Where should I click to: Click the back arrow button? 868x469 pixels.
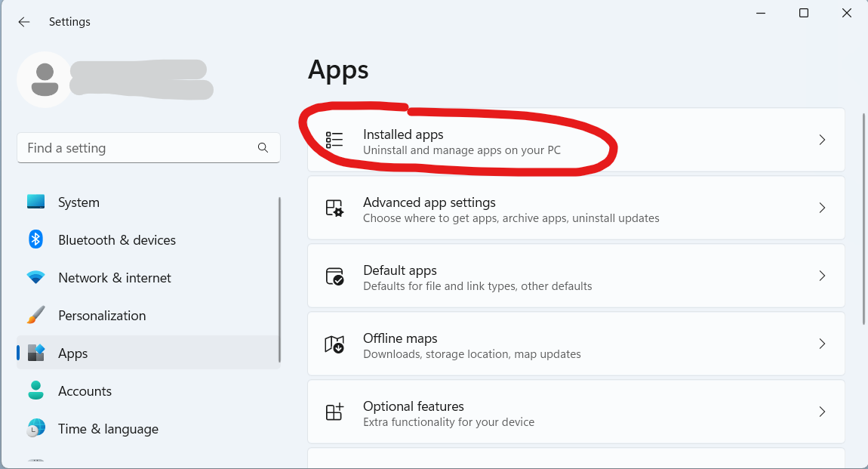coord(24,22)
